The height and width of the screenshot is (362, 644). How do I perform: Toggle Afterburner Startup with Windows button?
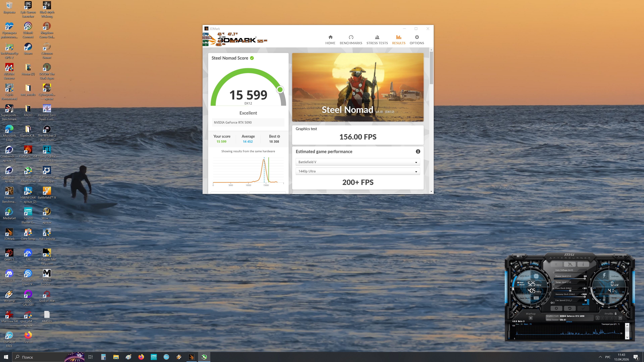click(530, 318)
